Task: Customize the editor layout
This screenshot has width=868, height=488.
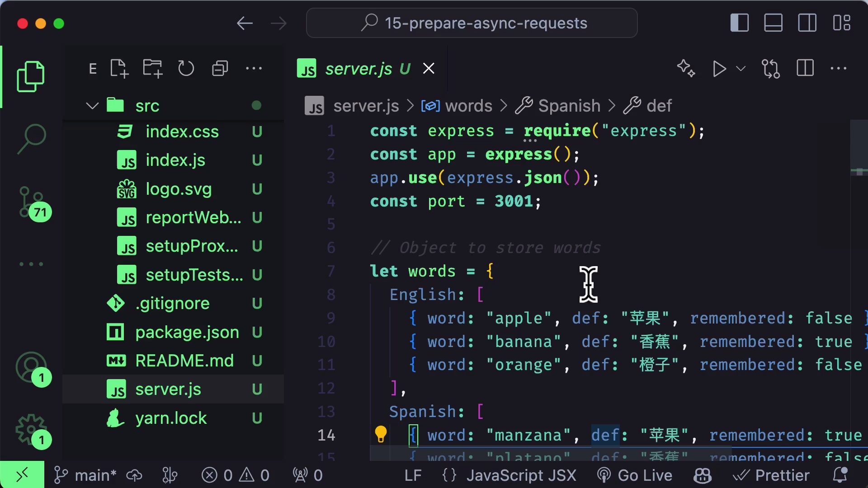Action: coord(842,23)
